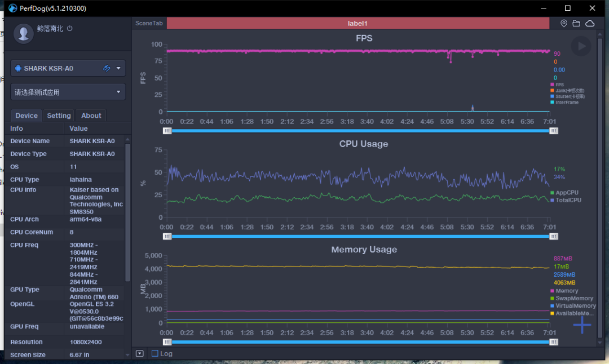Select the CPU Arch value arm64-v8a
The width and height of the screenshot is (609, 364).
coord(86,219)
